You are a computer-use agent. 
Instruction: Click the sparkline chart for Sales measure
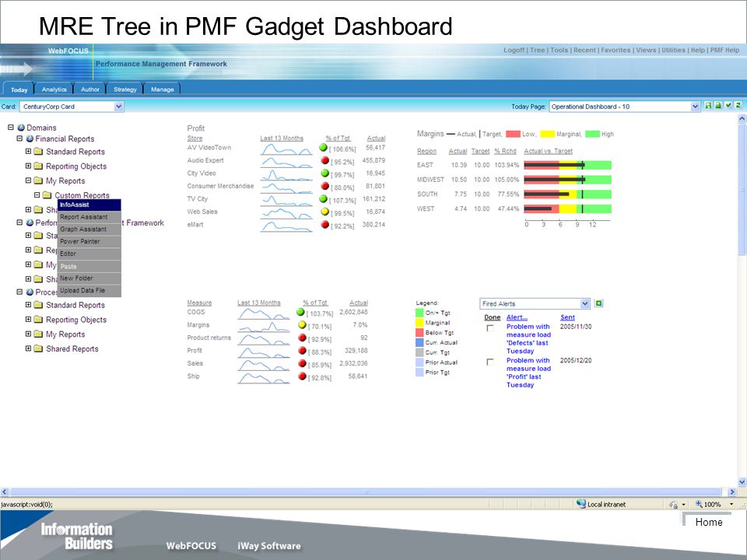264,365
